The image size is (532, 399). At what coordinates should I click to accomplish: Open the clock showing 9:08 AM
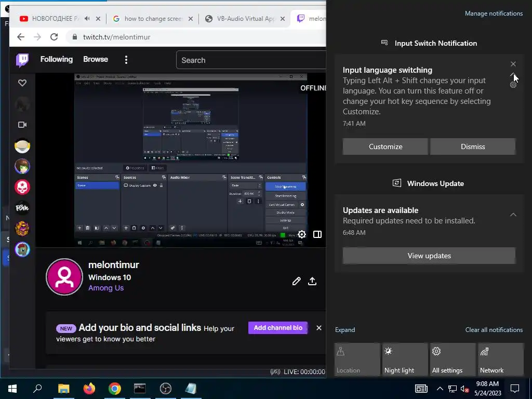point(487,389)
